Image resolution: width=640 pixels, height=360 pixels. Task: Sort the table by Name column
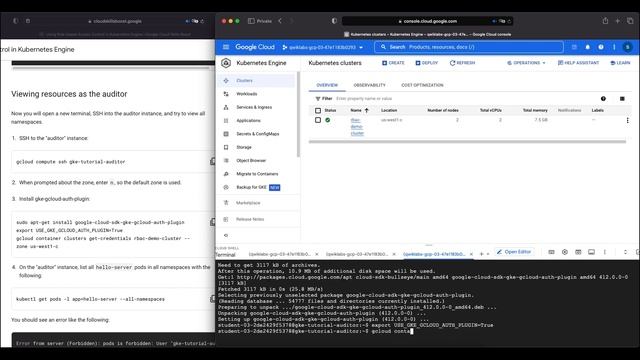click(359, 110)
